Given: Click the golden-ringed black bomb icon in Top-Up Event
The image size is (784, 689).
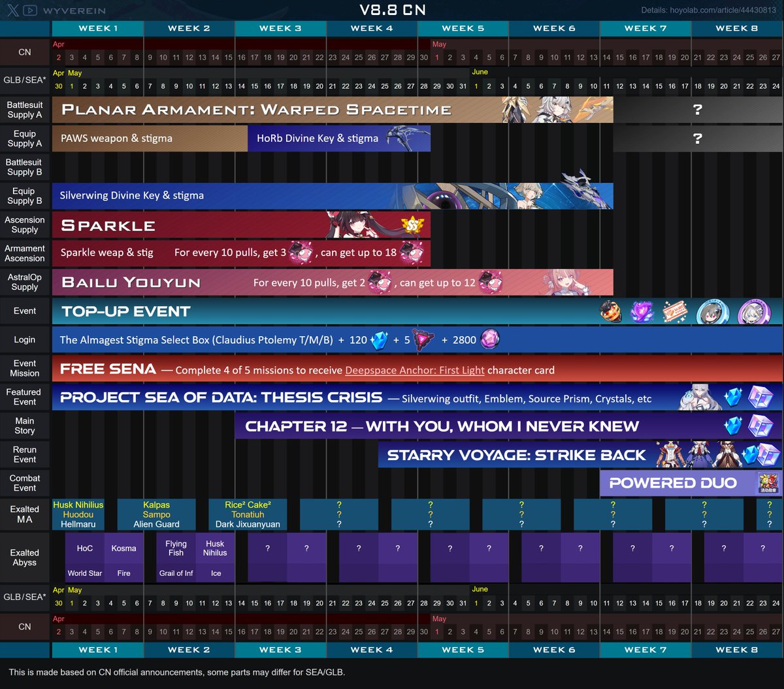Looking at the screenshot, I should [610, 311].
